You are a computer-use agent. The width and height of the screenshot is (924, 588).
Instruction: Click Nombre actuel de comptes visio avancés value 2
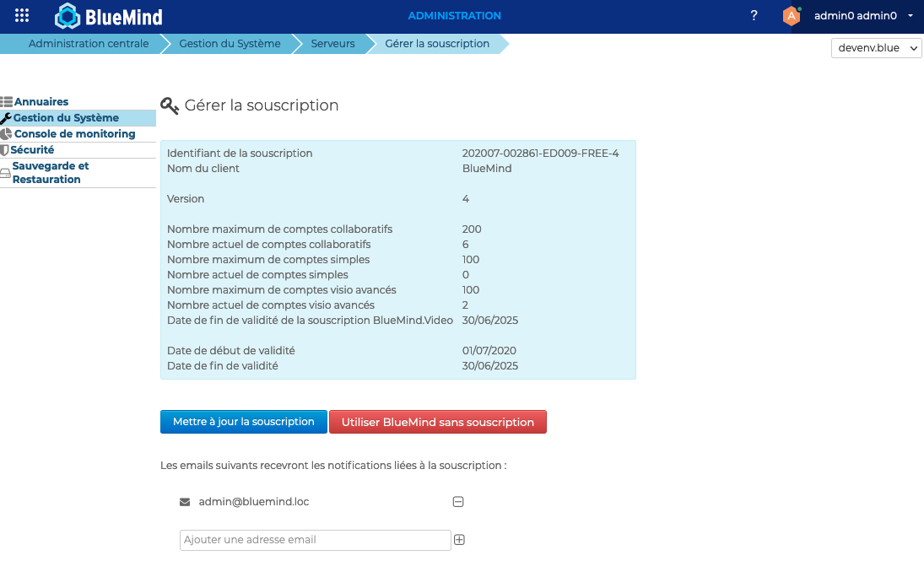click(465, 305)
